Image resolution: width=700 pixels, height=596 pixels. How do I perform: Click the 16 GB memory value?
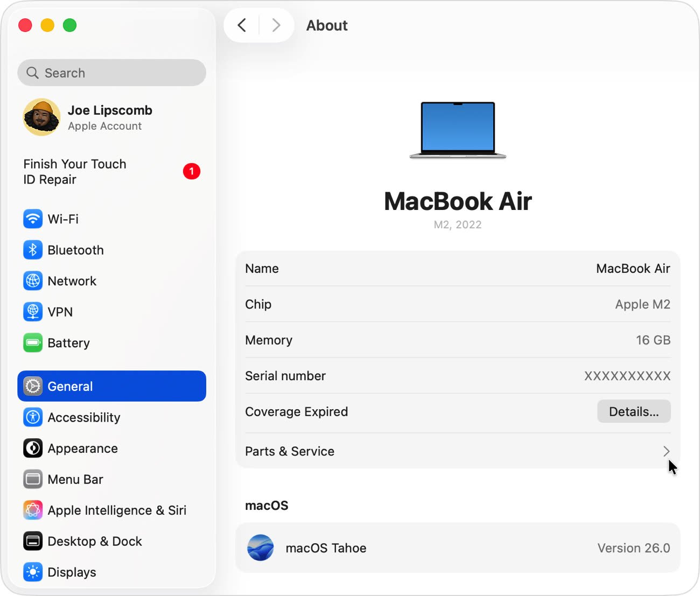point(653,340)
